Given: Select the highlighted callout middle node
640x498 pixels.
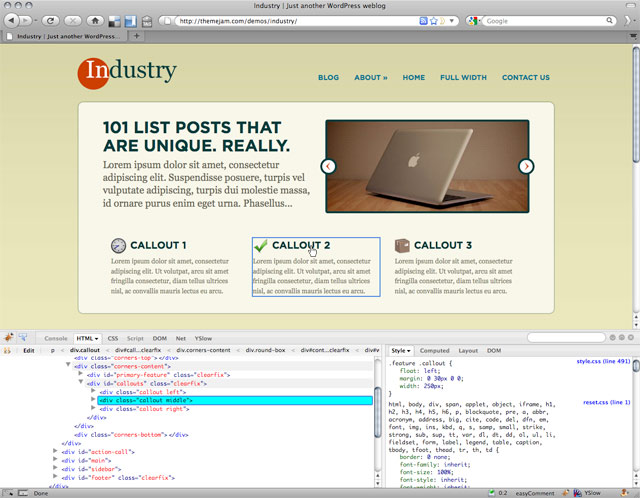Looking at the screenshot, I should 235,400.
